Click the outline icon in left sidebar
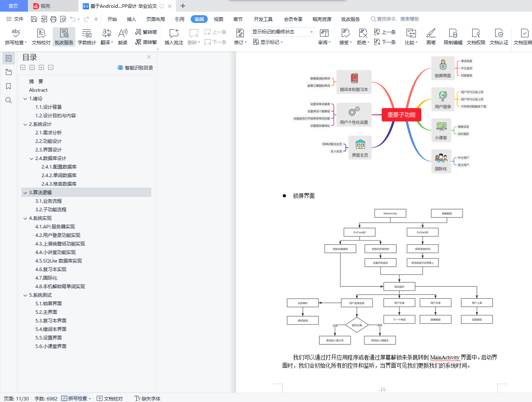This screenshot has height=402, width=532. [9, 58]
